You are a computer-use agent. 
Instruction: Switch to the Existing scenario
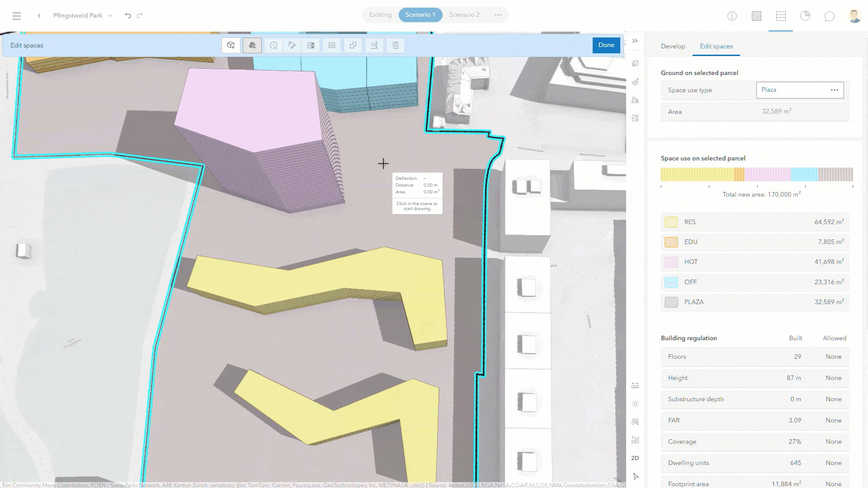[x=380, y=15]
